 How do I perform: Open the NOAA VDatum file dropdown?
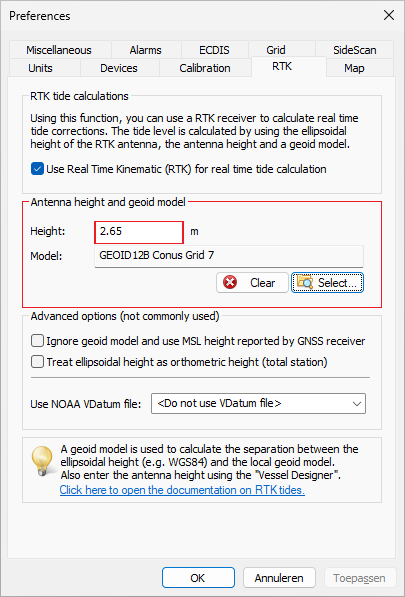pyautogui.click(x=258, y=404)
